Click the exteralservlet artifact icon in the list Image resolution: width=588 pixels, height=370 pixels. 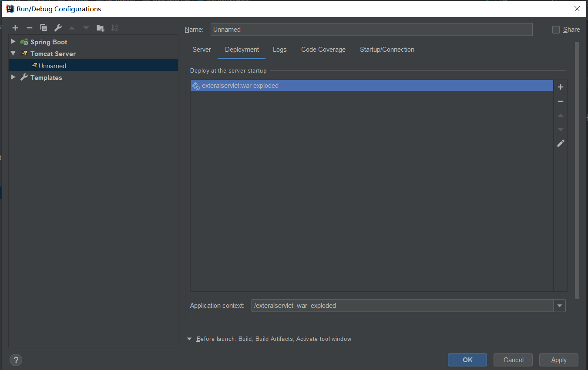click(195, 86)
